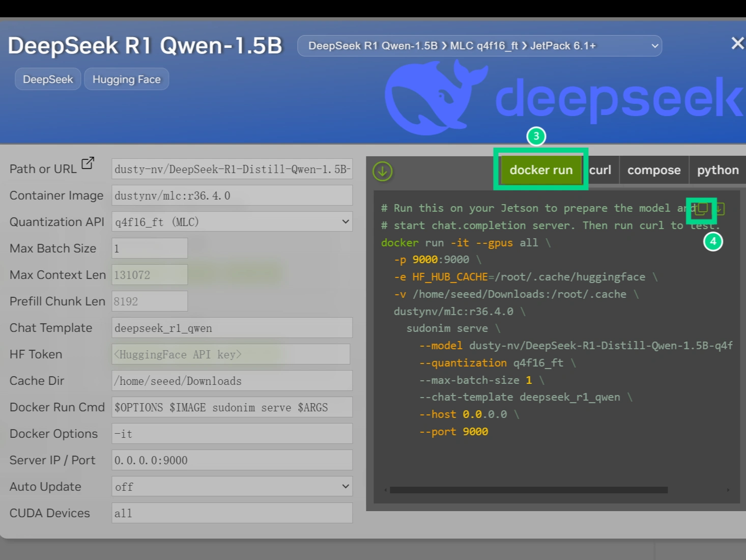This screenshot has width=746, height=560.
Task: Edit the Chat Template field
Action: [232, 327]
